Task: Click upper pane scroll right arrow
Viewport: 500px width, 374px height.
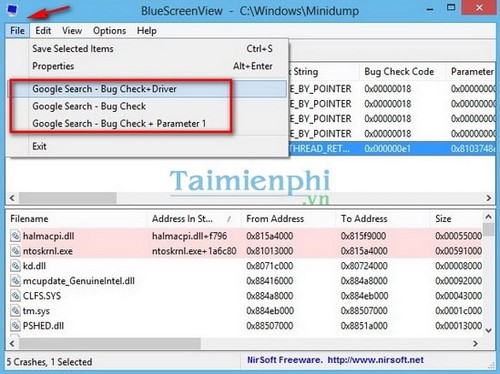Action: tap(489, 198)
